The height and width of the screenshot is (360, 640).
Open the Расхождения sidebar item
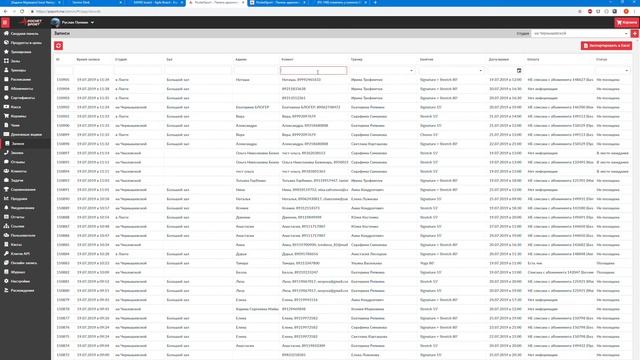coord(25,291)
